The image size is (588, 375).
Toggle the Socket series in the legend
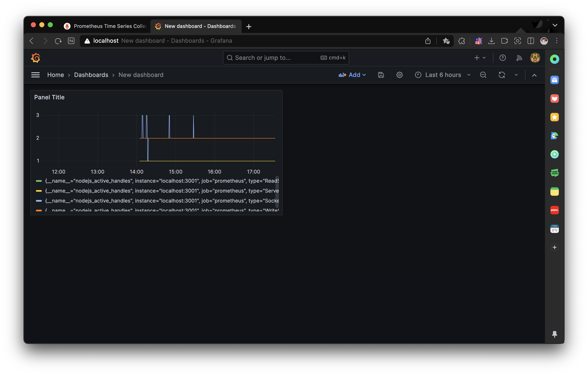pyautogui.click(x=161, y=201)
